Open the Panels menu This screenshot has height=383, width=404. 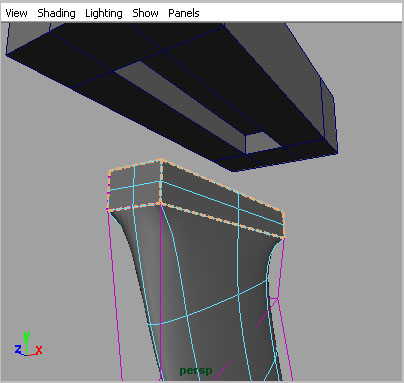[184, 13]
